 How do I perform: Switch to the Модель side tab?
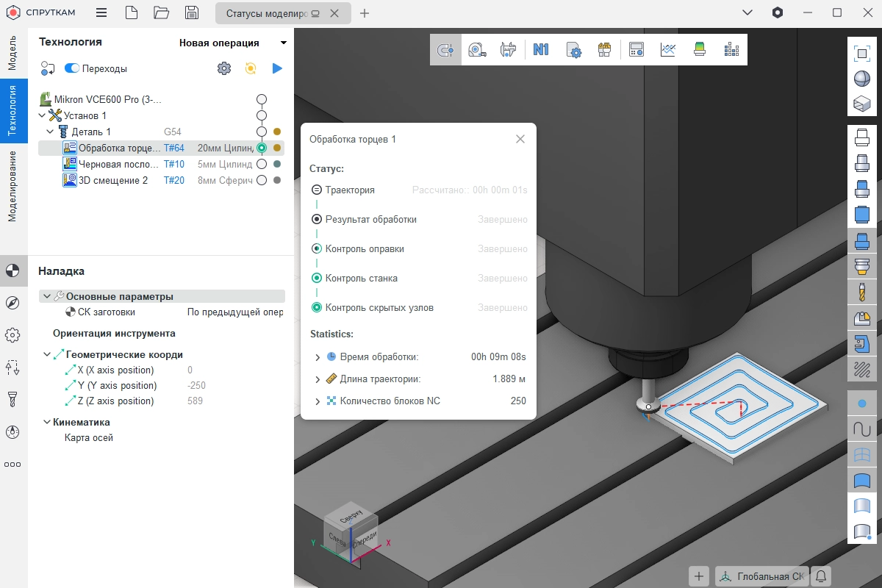(12, 52)
